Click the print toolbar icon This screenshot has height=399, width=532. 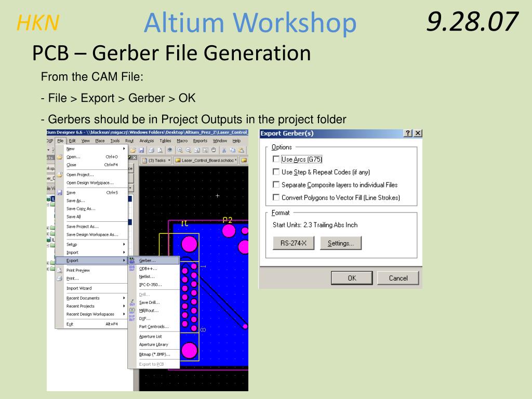pyautogui.click(x=151, y=150)
